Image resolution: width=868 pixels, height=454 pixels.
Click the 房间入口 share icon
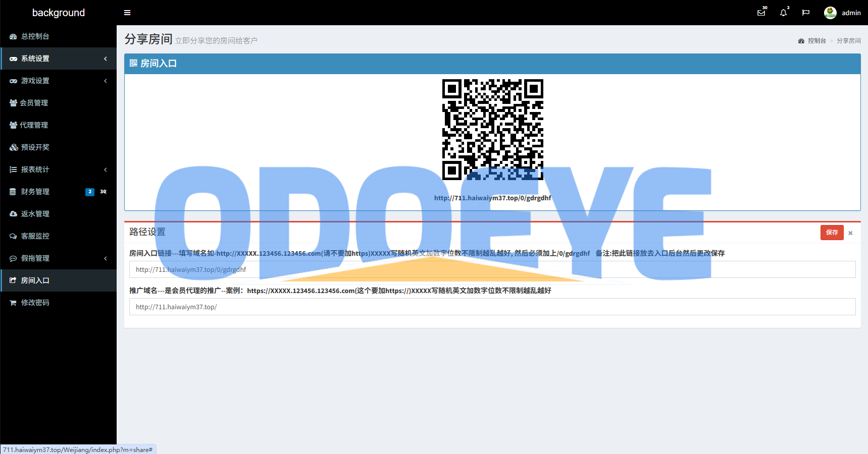[14, 280]
